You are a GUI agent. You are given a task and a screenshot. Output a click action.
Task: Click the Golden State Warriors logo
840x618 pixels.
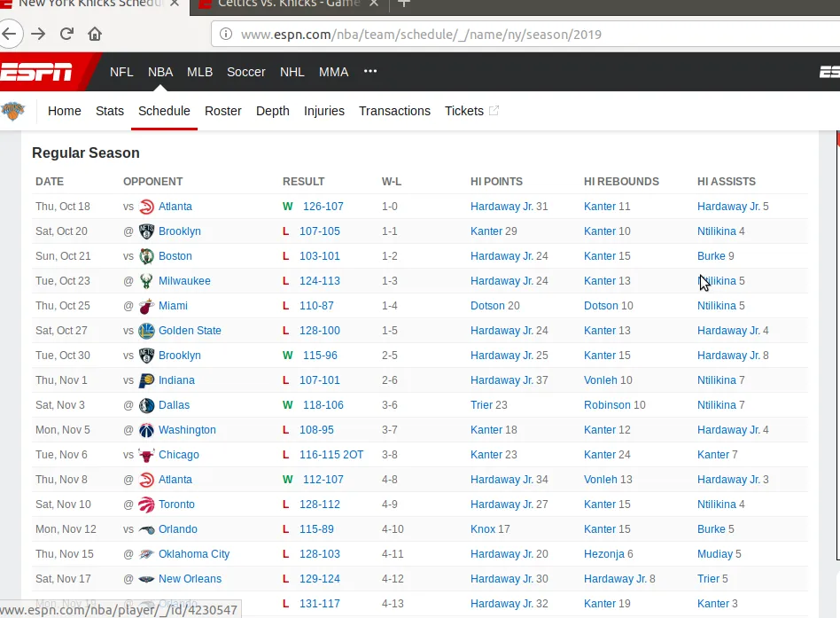coord(146,331)
